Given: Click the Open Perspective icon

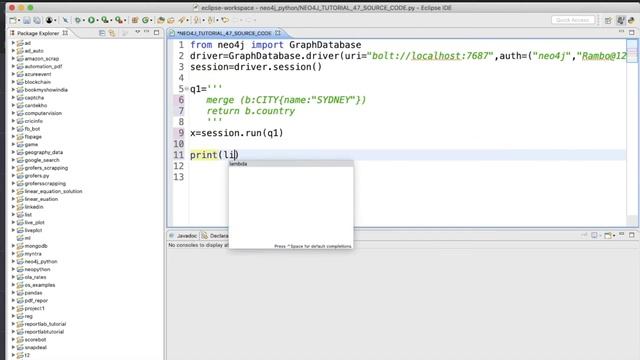Looking at the screenshot, I should coord(609,20).
